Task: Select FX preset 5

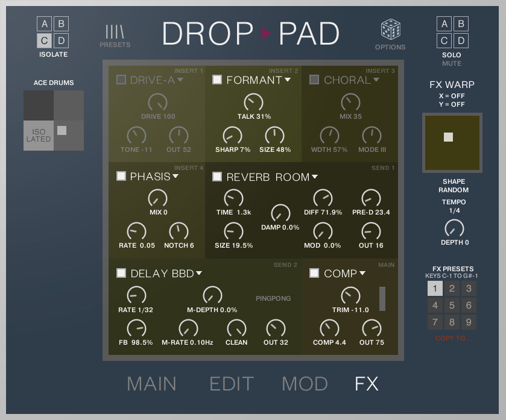Action: (452, 306)
